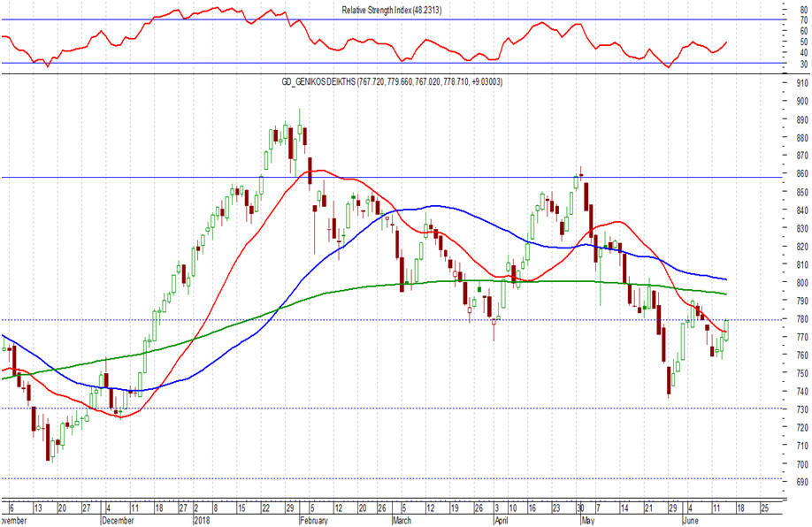The image size is (812, 527).
Task: Click date label 19 in March
Action: pyautogui.click(x=454, y=508)
